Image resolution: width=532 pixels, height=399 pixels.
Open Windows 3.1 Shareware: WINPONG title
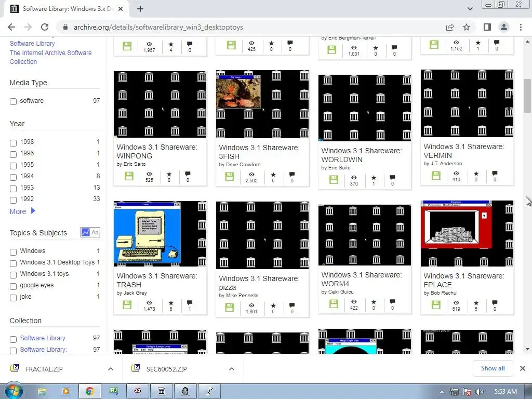pyautogui.click(x=156, y=151)
